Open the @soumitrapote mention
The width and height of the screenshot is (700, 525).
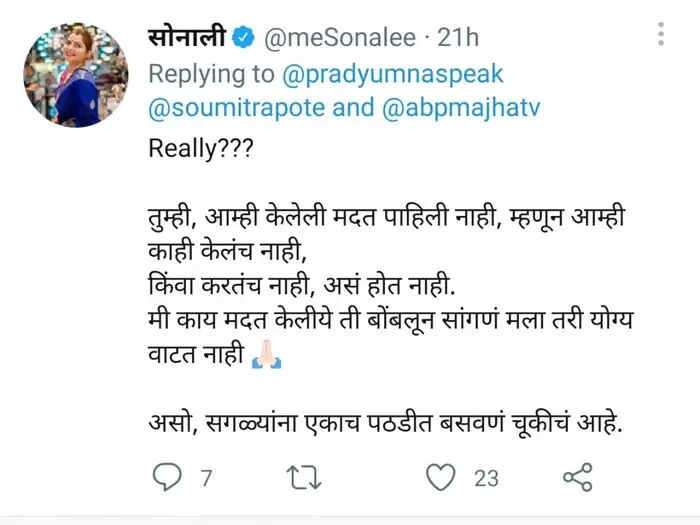click(234, 106)
